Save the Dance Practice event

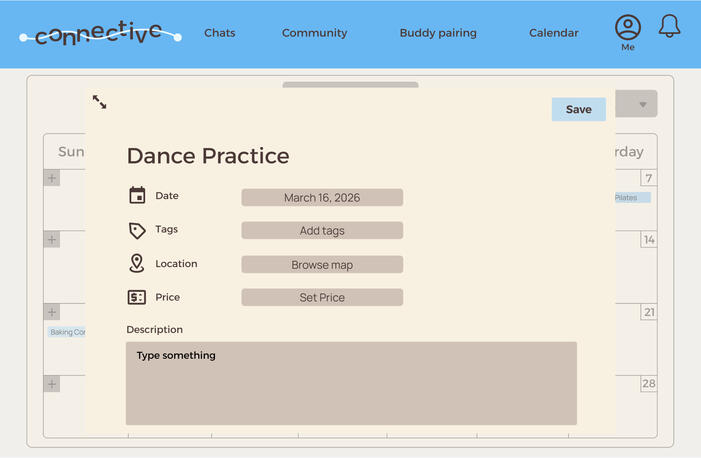(x=579, y=109)
